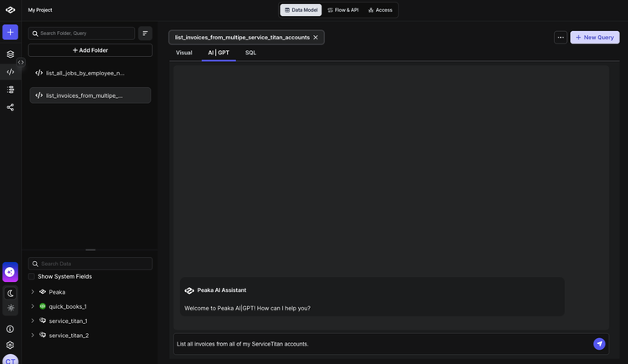The width and height of the screenshot is (628, 364).
Task: Click the panel resize handle above Search Data
Action: pos(90,250)
